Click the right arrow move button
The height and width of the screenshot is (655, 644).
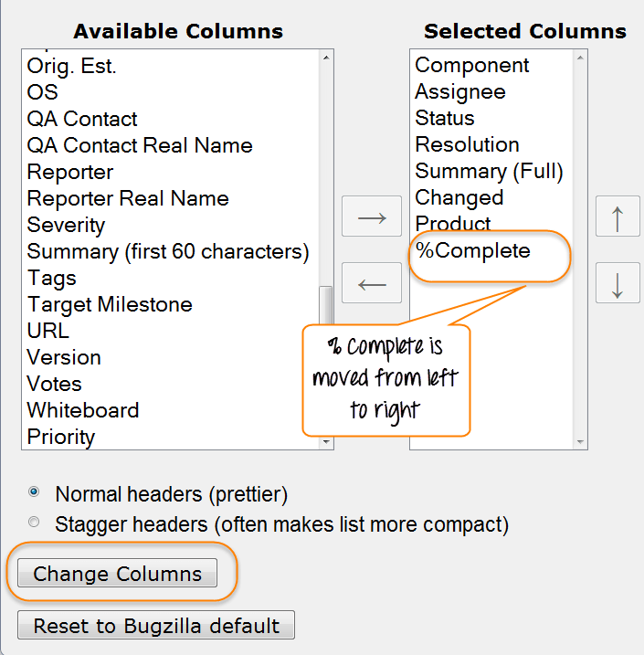372,217
